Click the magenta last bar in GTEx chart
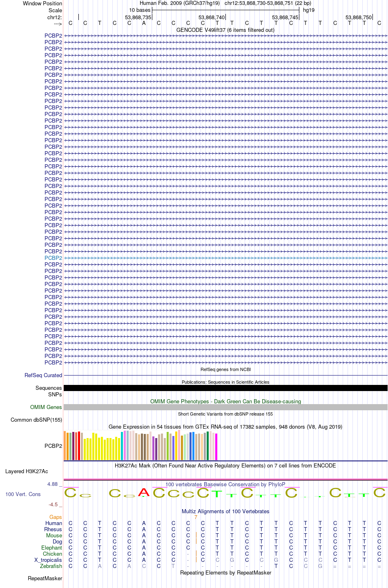Screen dimensions: 388x588 pos(216,447)
